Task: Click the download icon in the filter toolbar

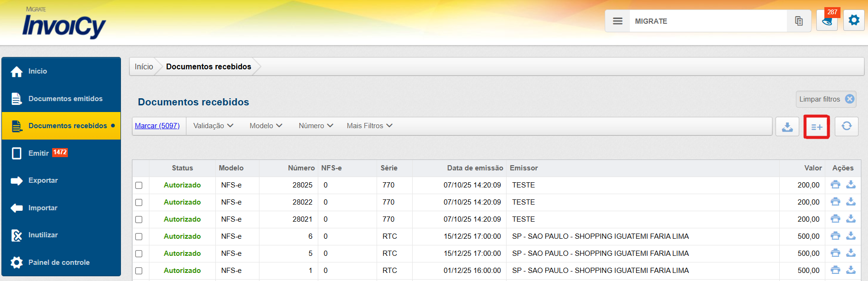Action: pyautogui.click(x=787, y=127)
